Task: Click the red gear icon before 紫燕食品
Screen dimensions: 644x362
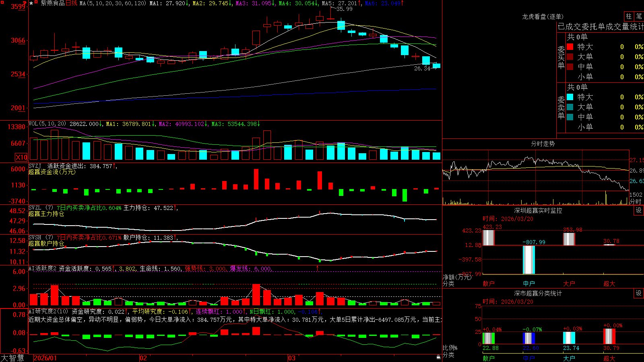Action: (x=36, y=3)
